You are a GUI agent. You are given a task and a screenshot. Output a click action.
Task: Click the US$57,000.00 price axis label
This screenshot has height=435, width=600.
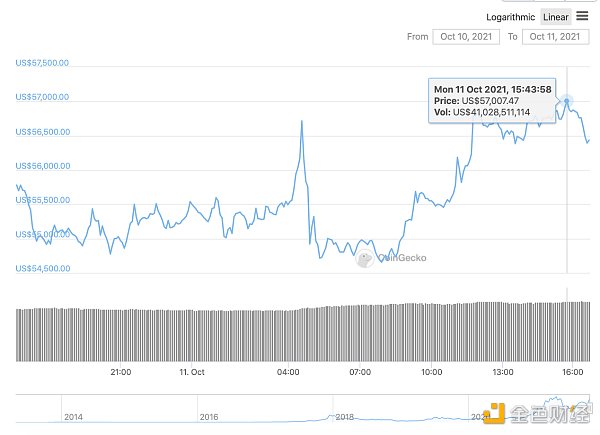[x=42, y=97]
